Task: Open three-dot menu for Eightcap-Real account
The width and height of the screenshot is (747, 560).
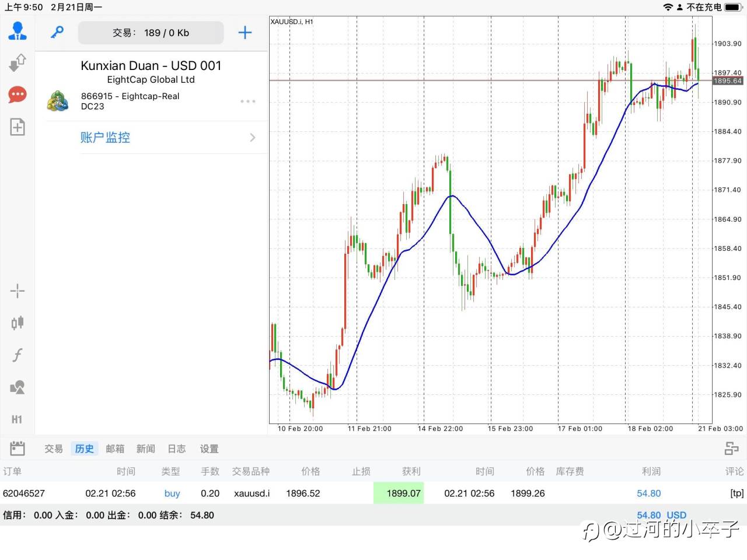Action: pyautogui.click(x=248, y=101)
